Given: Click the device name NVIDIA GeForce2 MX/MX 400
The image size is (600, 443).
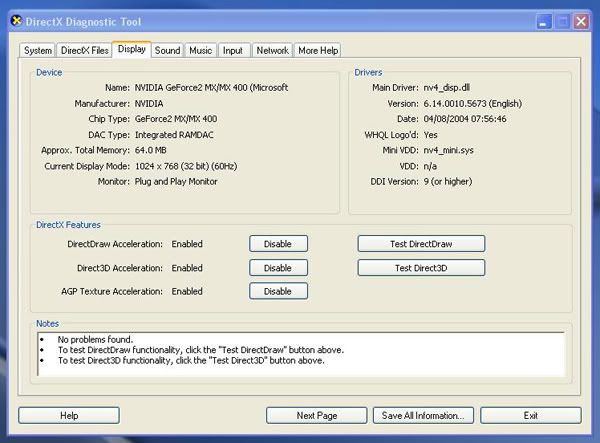Looking at the screenshot, I should (211, 88).
